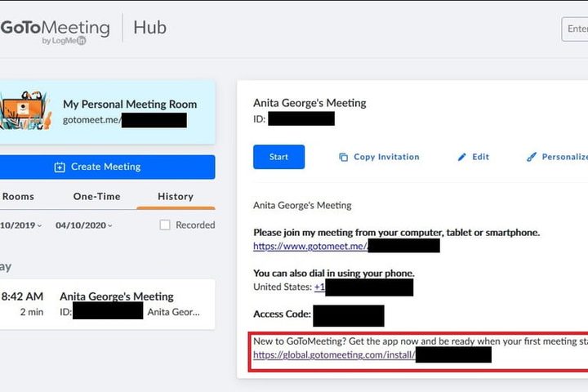Click the '2 min' duration text
Image resolution: width=588 pixels, height=392 pixels.
tap(32, 312)
